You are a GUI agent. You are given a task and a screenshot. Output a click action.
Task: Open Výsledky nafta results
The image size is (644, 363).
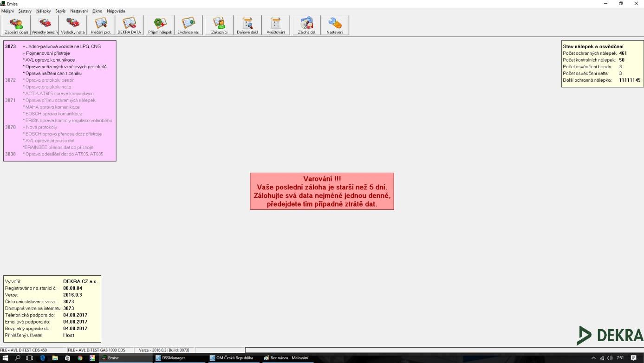coord(73,26)
